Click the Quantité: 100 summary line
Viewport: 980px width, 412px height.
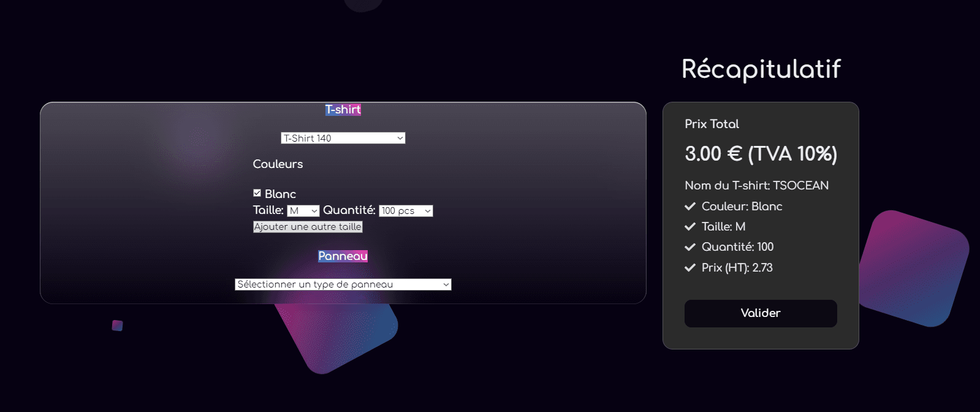[737, 247]
